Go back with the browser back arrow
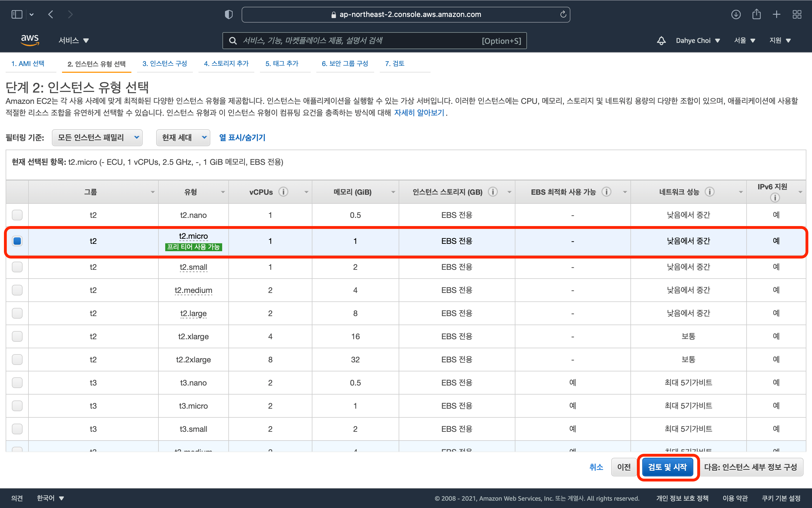The width and height of the screenshot is (812, 508). pos(51,14)
